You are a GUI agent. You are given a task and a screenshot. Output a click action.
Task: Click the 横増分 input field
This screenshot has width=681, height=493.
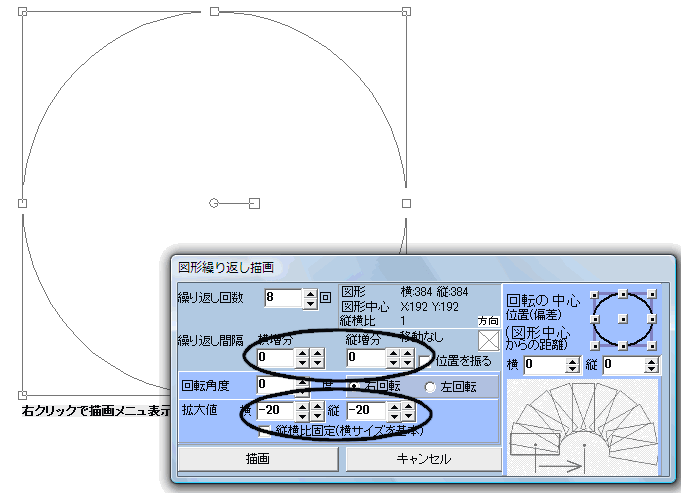coord(274,356)
